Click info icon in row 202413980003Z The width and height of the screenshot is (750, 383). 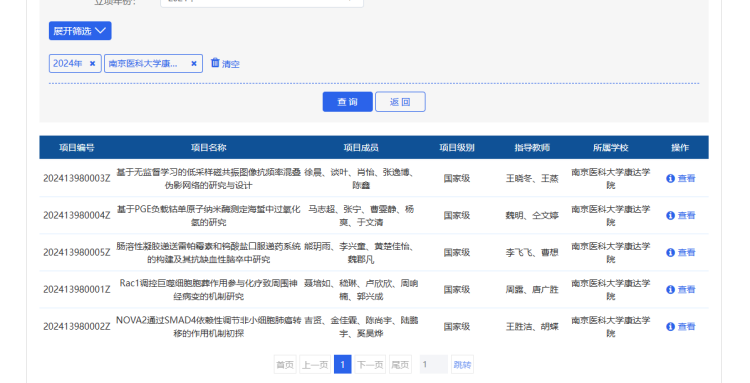point(671,178)
